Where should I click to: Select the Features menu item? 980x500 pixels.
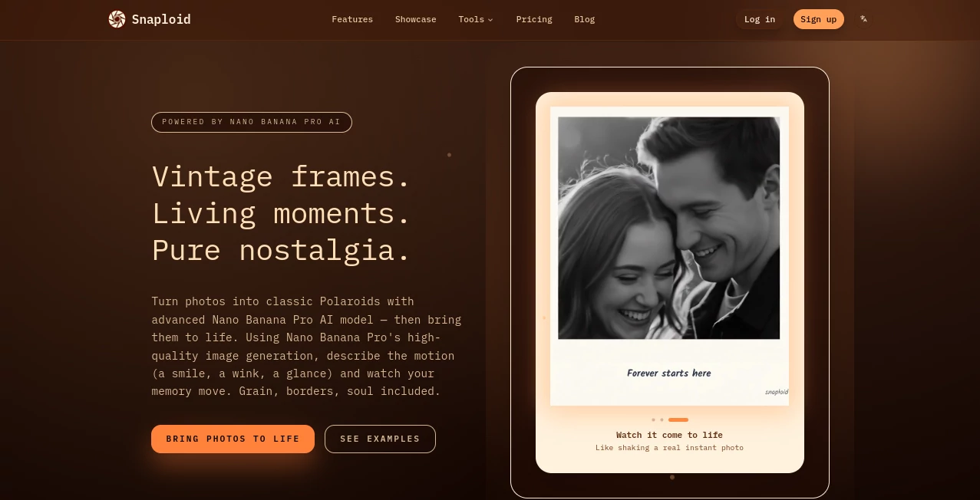tap(352, 19)
